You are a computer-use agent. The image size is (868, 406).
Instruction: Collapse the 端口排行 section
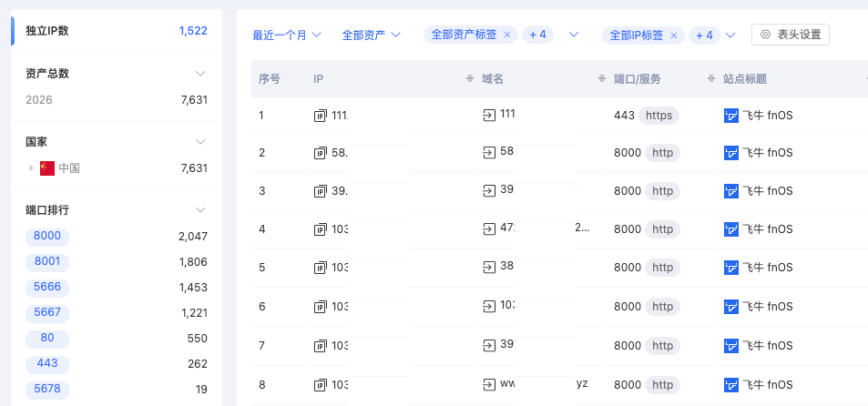tap(201, 209)
